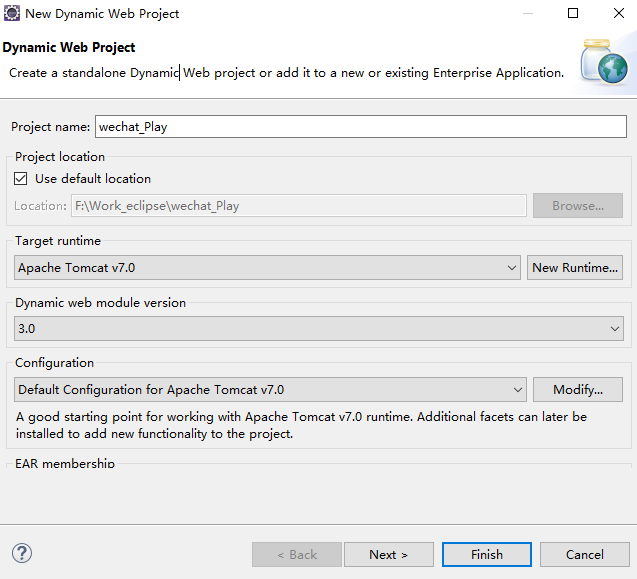Open the Configuration dropdown list
The width and height of the screenshot is (637, 579).
point(270,390)
